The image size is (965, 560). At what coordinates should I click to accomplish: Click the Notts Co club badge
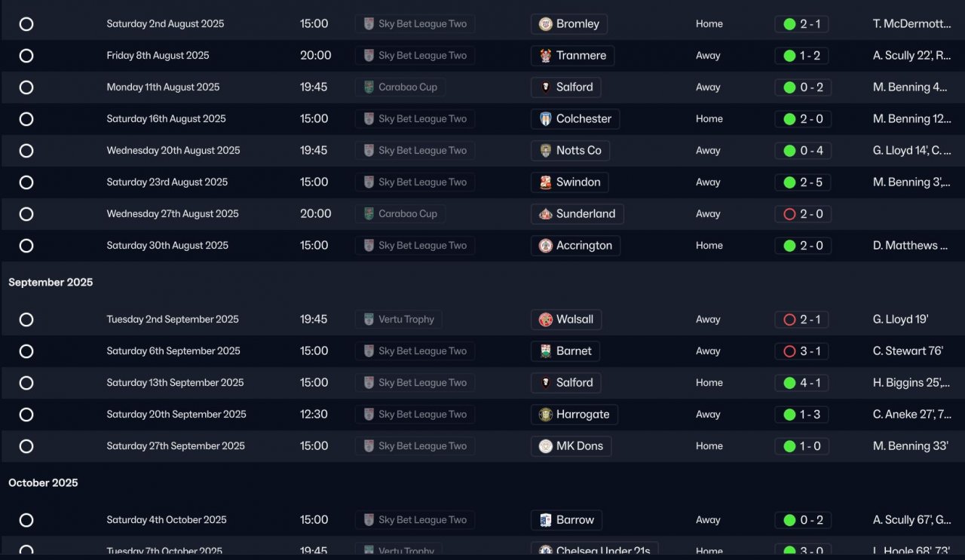pos(545,151)
